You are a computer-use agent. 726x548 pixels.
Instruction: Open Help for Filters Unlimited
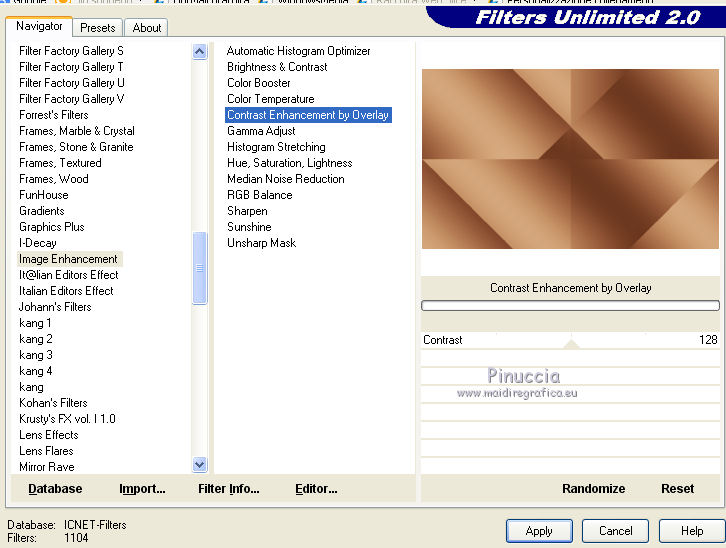point(692,531)
